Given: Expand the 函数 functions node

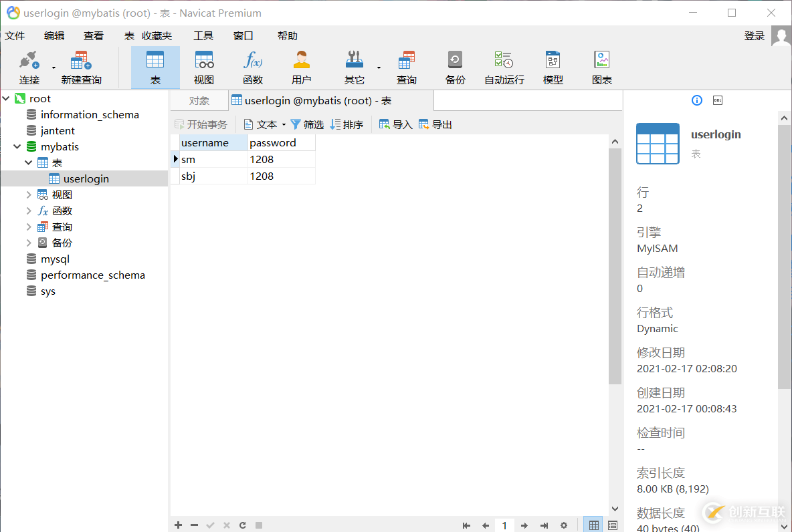Looking at the screenshot, I should 29,211.
